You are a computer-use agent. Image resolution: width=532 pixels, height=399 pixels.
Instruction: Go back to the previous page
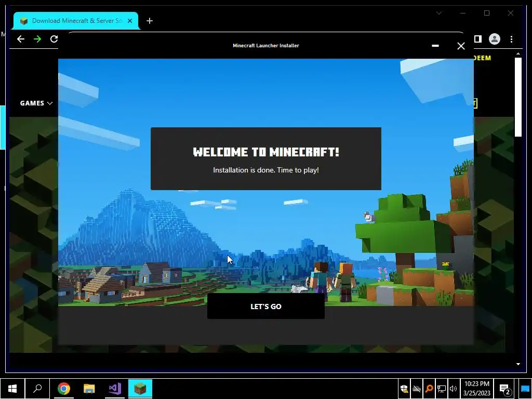point(21,39)
